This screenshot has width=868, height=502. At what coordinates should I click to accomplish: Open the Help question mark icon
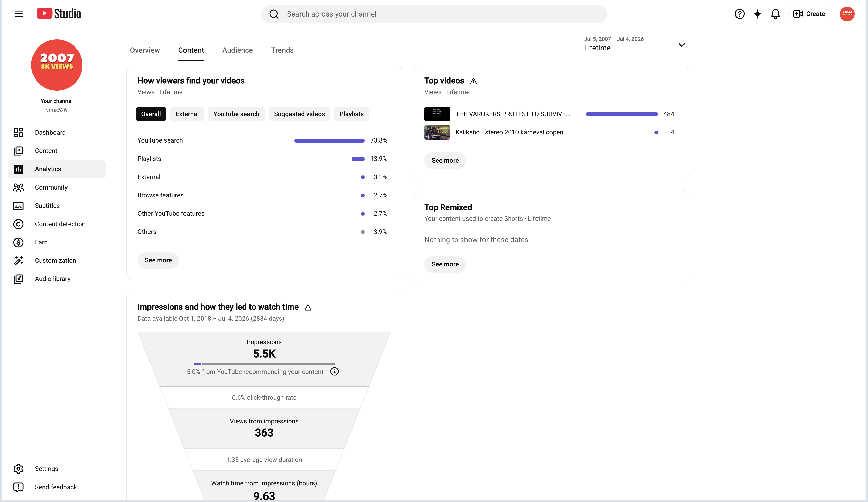(x=739, y=14)
